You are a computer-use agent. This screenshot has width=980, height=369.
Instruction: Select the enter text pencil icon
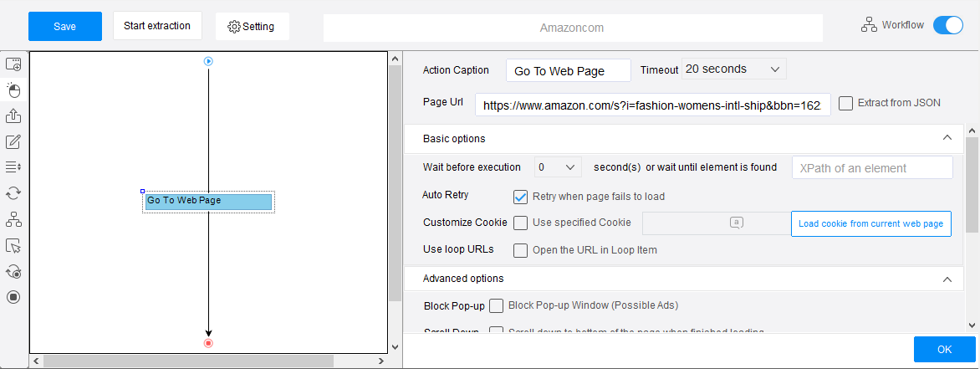coord(13,141)
